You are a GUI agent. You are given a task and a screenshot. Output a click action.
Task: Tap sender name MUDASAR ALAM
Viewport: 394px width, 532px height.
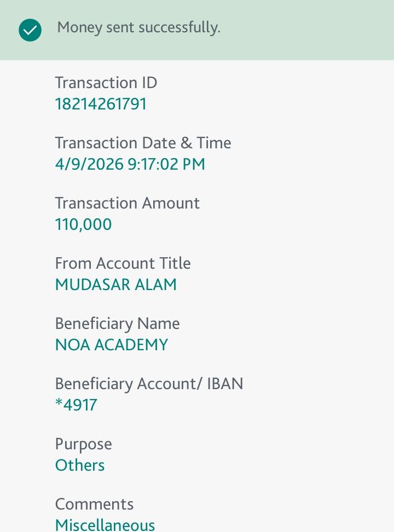[x=116, y=285]
